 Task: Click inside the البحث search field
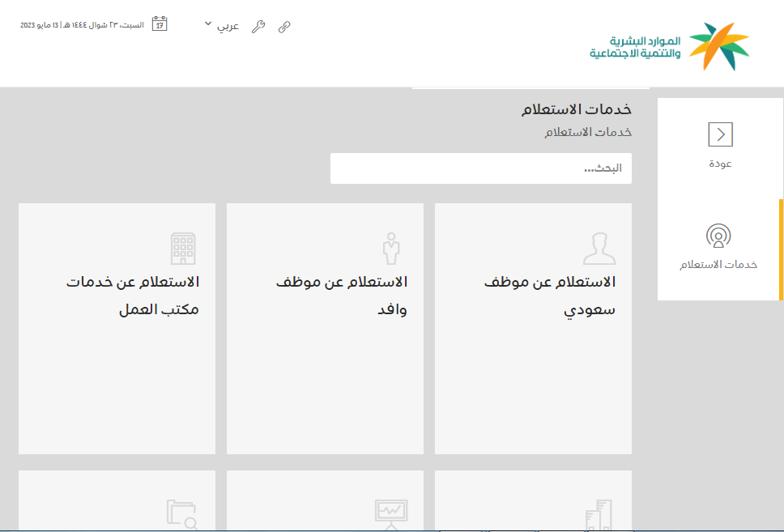[x=480, y=168]
